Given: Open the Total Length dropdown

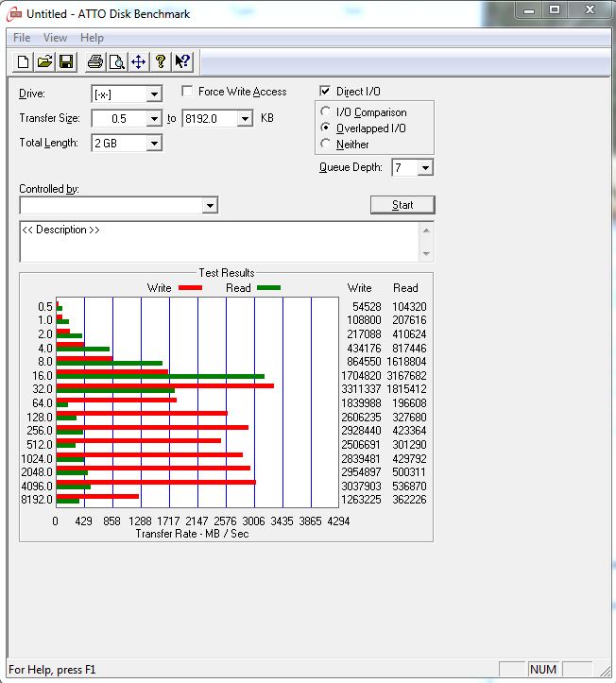Looking at the screenshot, I should tap(154, 144).
